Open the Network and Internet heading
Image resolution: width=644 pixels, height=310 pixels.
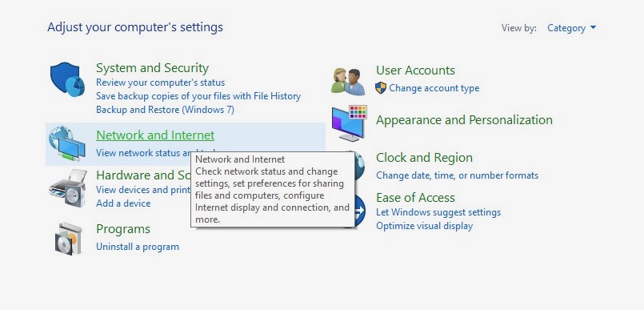click(155, 135)
